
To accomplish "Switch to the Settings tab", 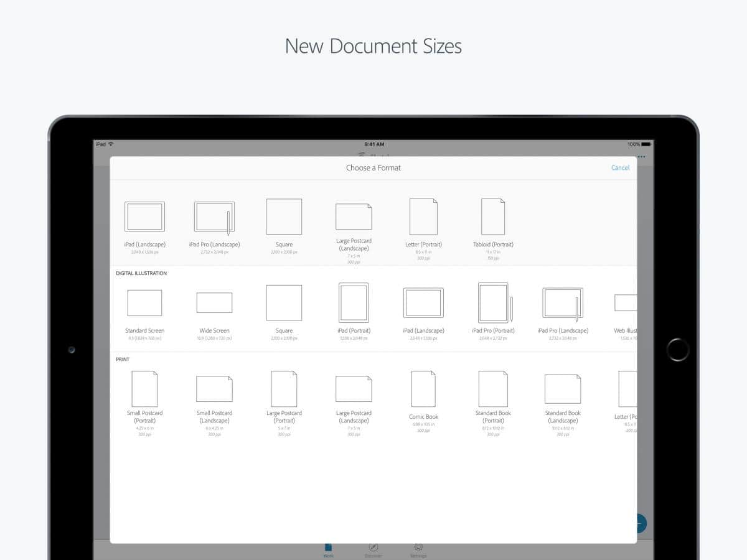I will (x=418, y=549).
